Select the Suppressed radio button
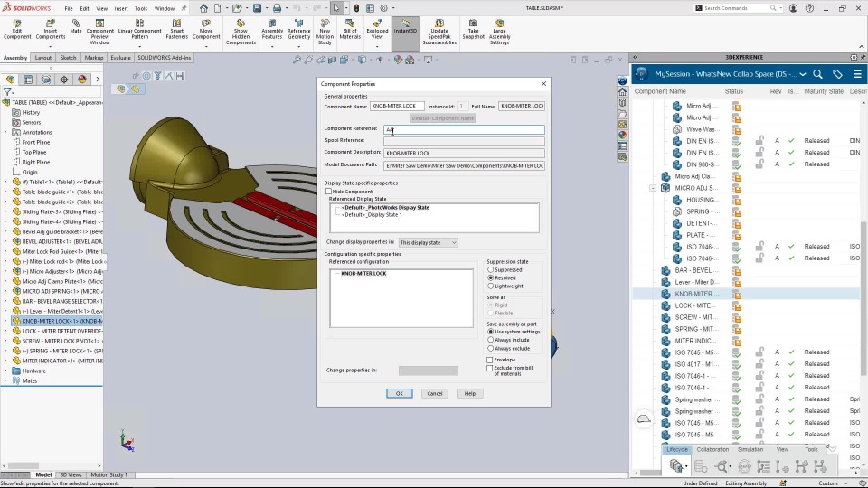The width and height of the screenshot is (868, 488). [x=490, y=269]
